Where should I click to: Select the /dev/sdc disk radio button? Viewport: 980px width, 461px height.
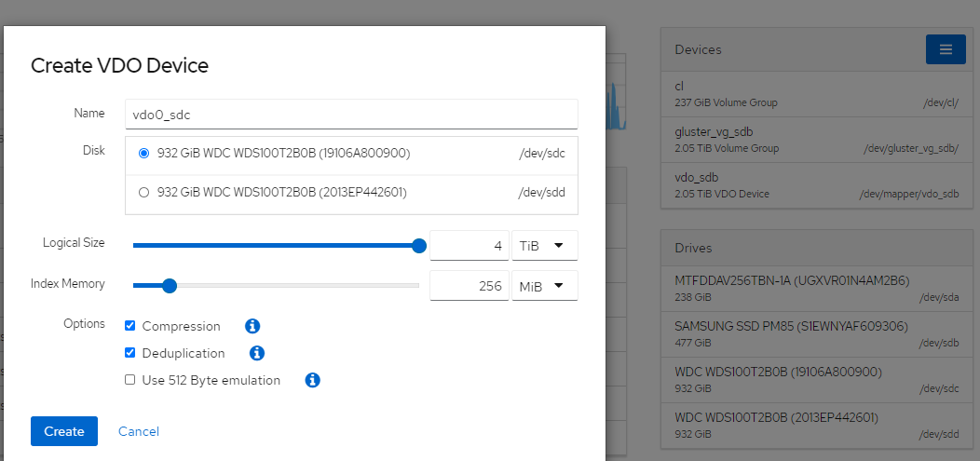point(143,154)
